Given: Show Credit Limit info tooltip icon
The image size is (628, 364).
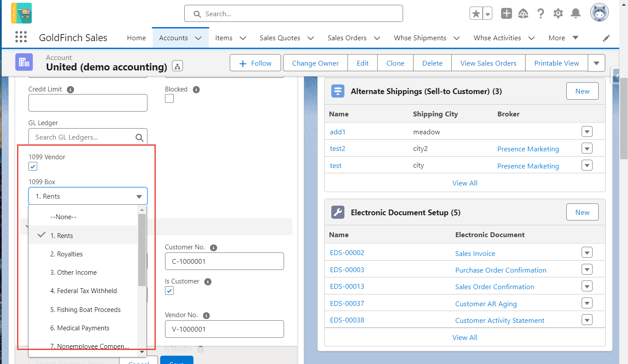Looking at the screenshot, I should click(70, 89).
